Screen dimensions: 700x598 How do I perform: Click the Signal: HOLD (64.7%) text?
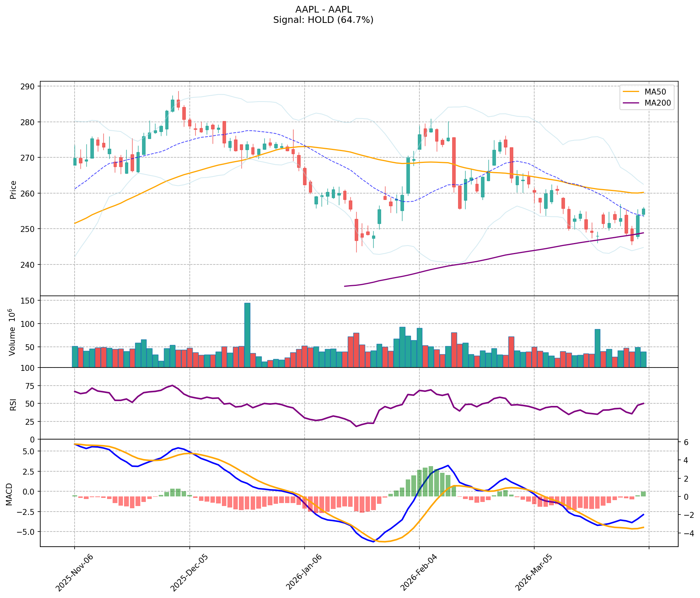(x=323, y=20)
